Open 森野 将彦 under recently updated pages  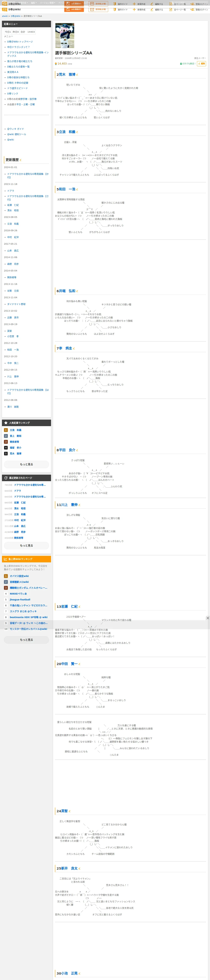[x=20, y=532]
